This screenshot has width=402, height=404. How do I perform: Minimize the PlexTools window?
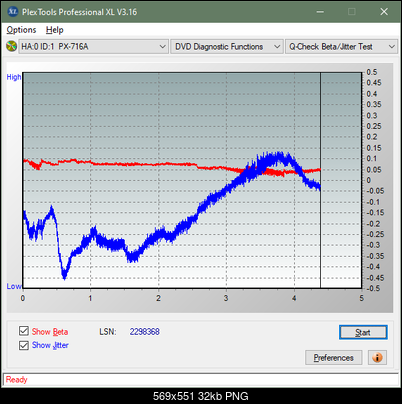320,12
